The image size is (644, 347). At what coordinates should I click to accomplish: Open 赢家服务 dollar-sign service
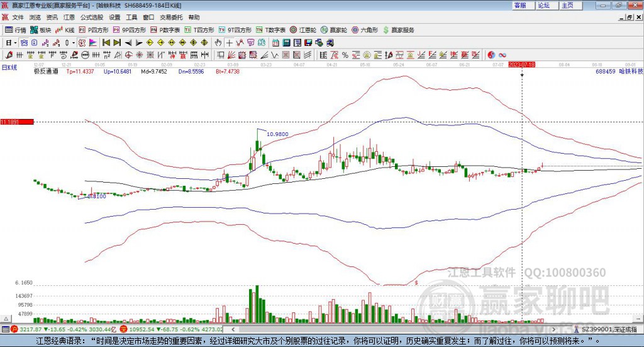pyautogui.click(x=399, y=30)
